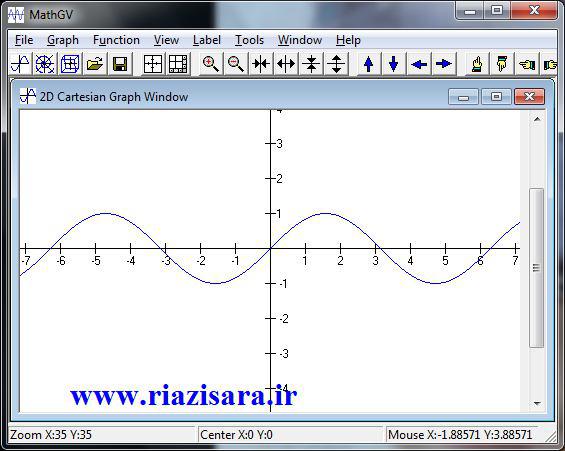This screenshot has width=565, height=451.
Task: Stretch the graph horizontally
Action: (x=286, y=64)
